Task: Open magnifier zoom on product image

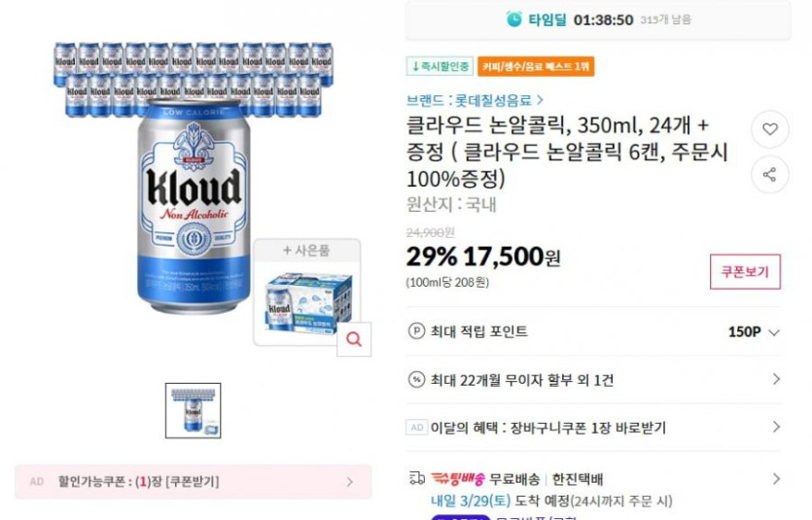Action: coord(354,339)
